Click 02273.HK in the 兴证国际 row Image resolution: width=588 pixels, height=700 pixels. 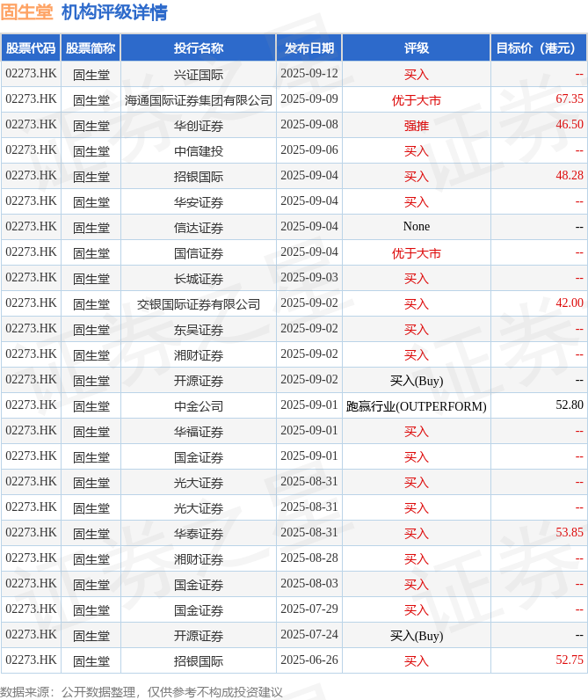31,73
